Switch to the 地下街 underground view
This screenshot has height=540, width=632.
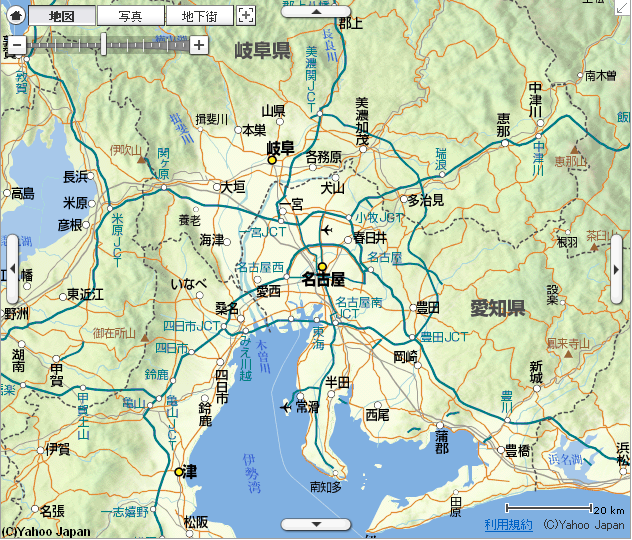click(x=198, y=16)
